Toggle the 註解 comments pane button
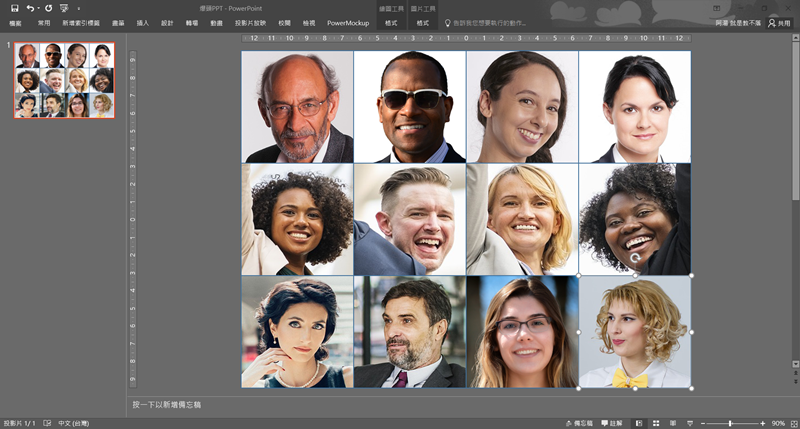 click(616, 423)
